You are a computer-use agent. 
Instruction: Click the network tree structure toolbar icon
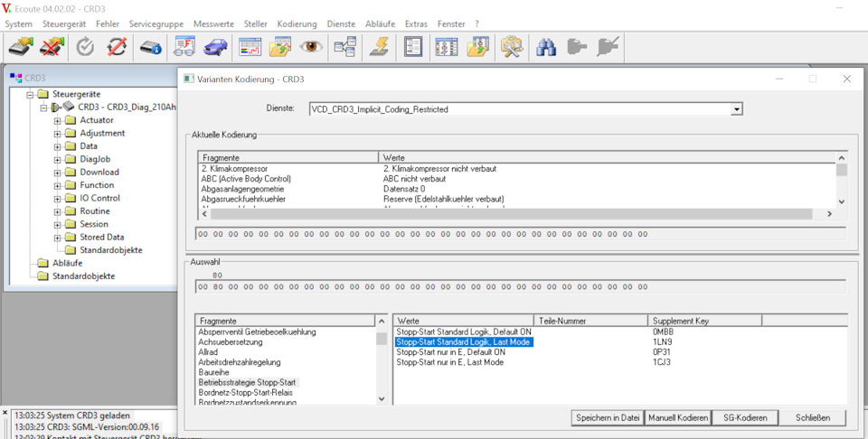(x=344, y=46)
